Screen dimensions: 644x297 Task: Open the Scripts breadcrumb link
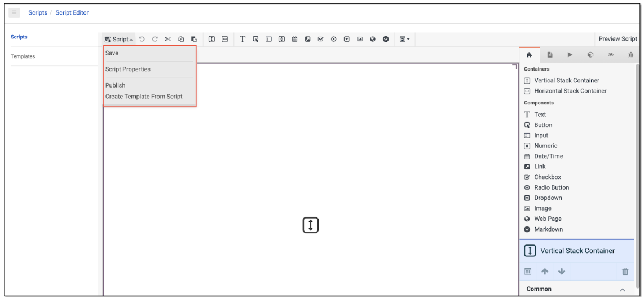(37, 13)
